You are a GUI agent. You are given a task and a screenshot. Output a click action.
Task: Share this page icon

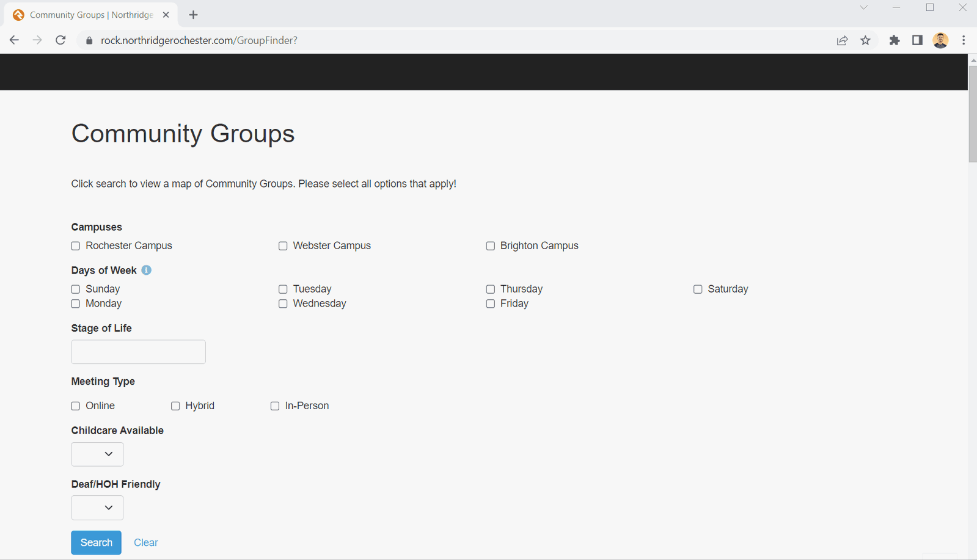pyautogui.click(x=843, y=40)
